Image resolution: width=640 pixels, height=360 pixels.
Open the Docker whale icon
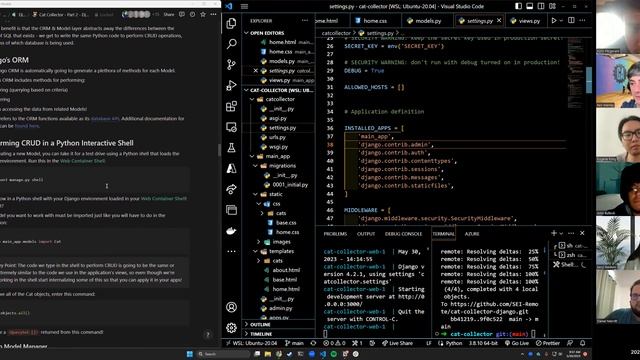[231, 231]
